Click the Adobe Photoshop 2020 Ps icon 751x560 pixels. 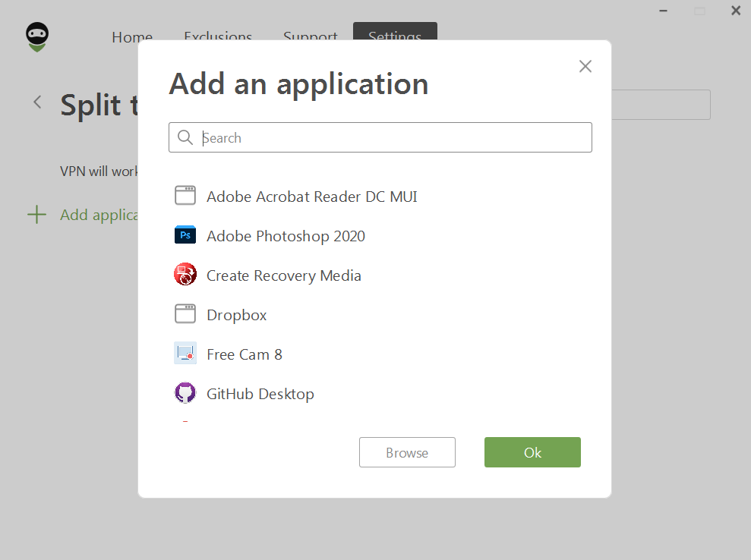tap(185, 235)
